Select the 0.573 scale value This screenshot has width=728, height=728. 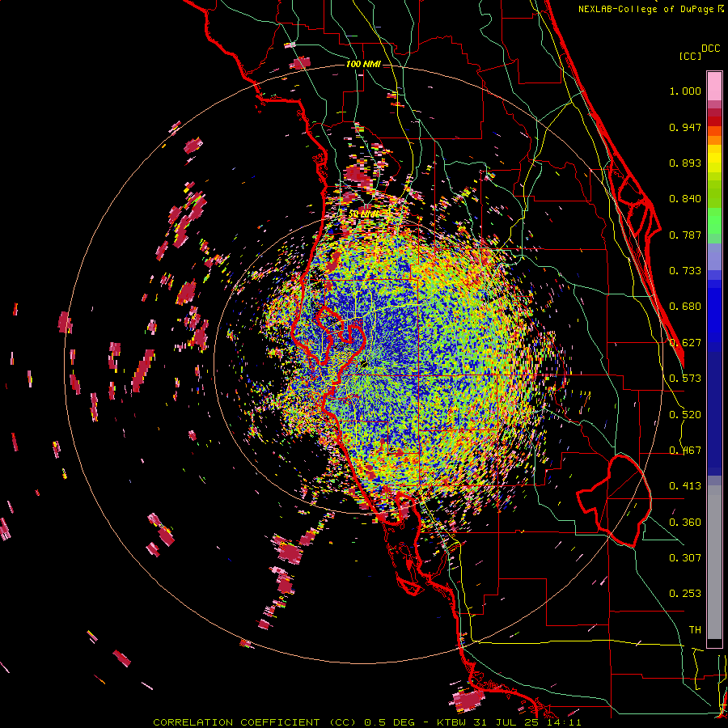[x=685, y=379]
